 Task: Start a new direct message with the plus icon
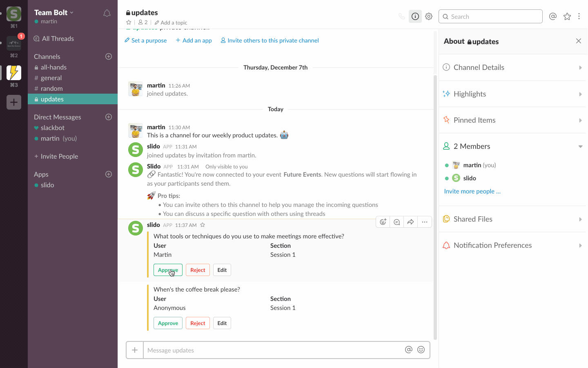[x=109, y=117]
